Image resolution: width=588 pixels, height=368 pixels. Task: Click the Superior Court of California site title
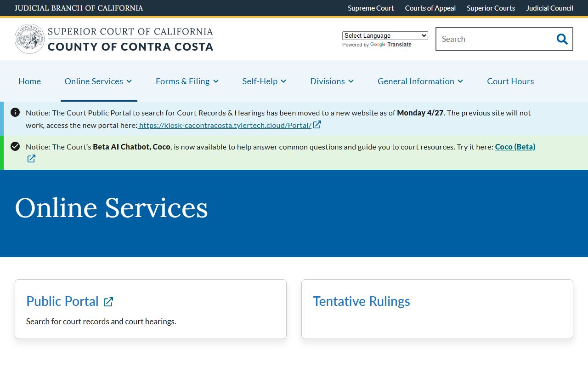point(130,39)
